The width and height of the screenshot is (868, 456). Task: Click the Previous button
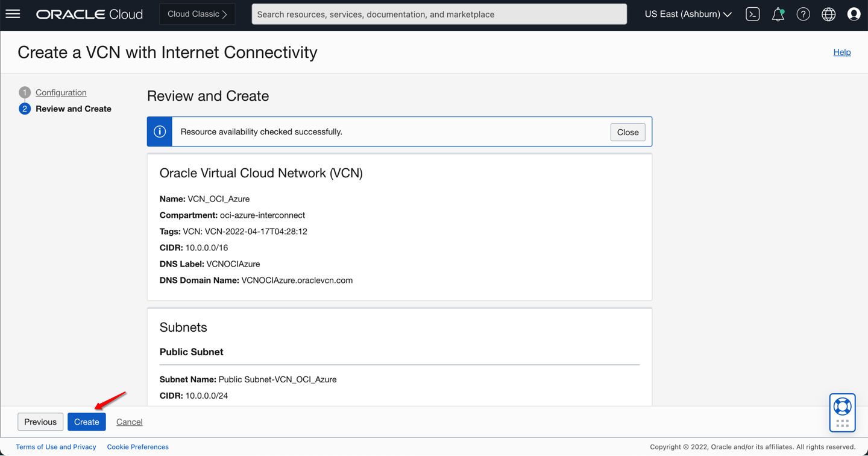[x=40, y=422]
